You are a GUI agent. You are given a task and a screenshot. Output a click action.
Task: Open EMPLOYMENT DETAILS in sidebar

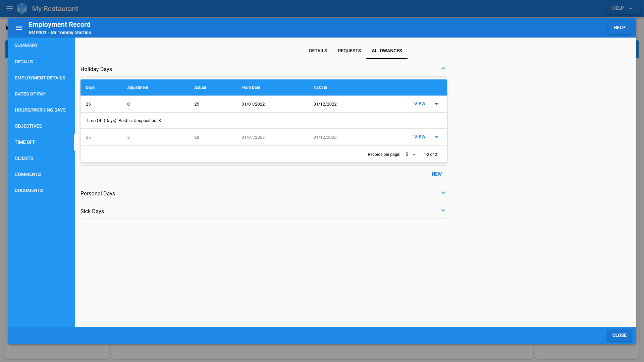[40, 78]
